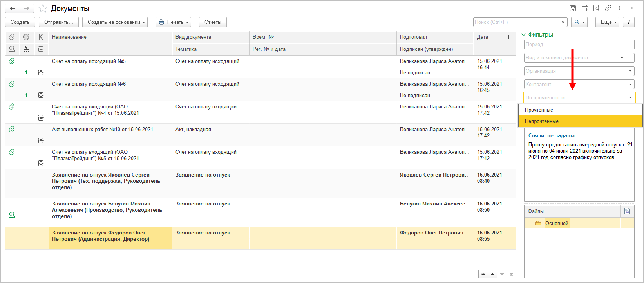Open the Печать dropdown menu
This screenshot has width=644, height=283.
(173, 22)
